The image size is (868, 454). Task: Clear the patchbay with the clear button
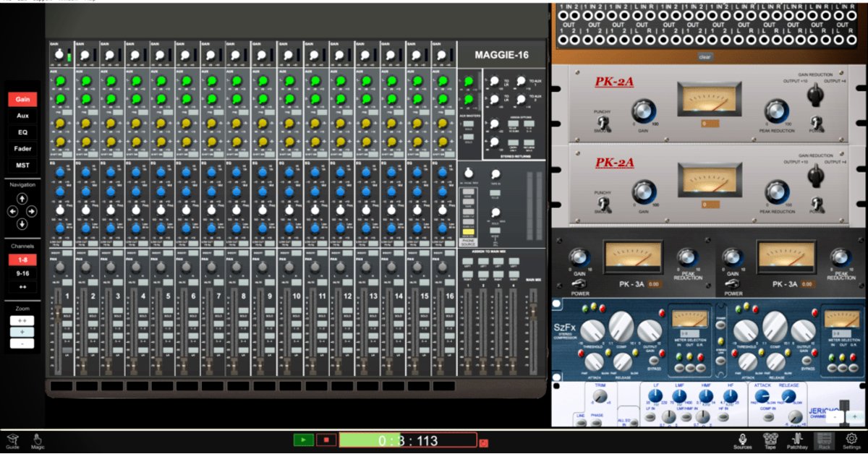click(x=707, y=57)
